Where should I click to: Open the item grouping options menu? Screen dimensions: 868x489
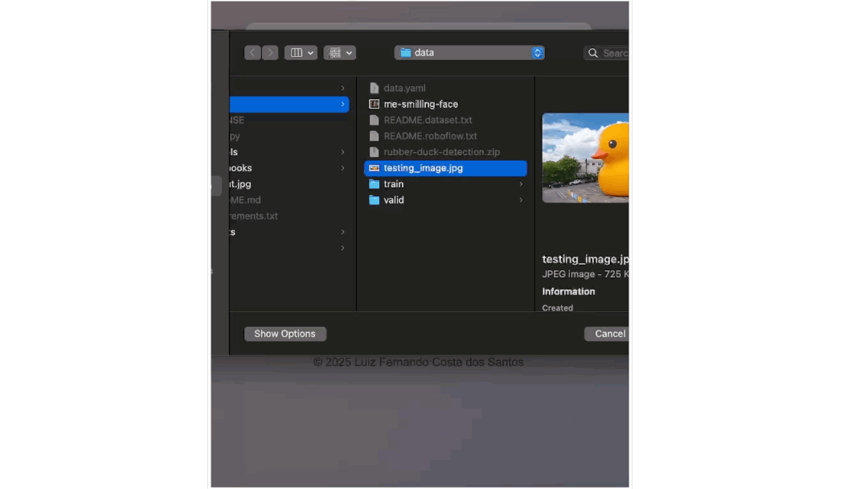click(x=339, y=53)
